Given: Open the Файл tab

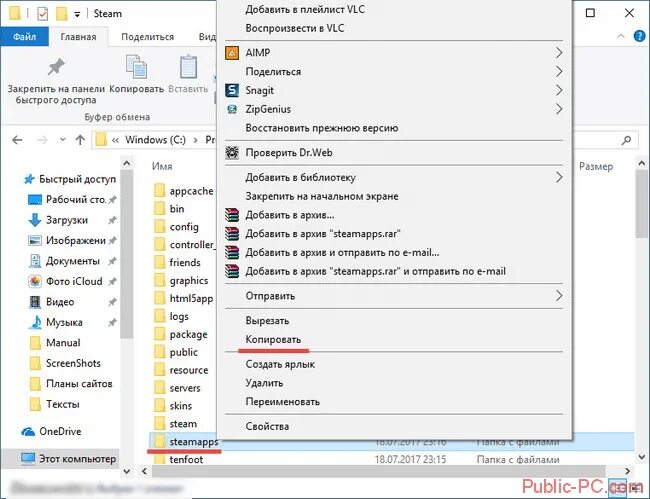Looking at the screenshot, I should (x=24, y=36).
